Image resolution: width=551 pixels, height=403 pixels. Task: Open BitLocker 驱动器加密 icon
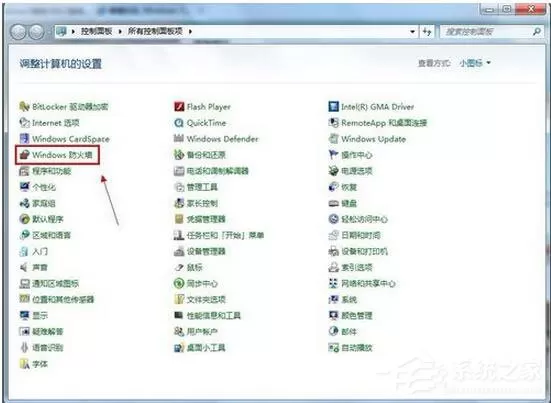[x=24, y=106]
